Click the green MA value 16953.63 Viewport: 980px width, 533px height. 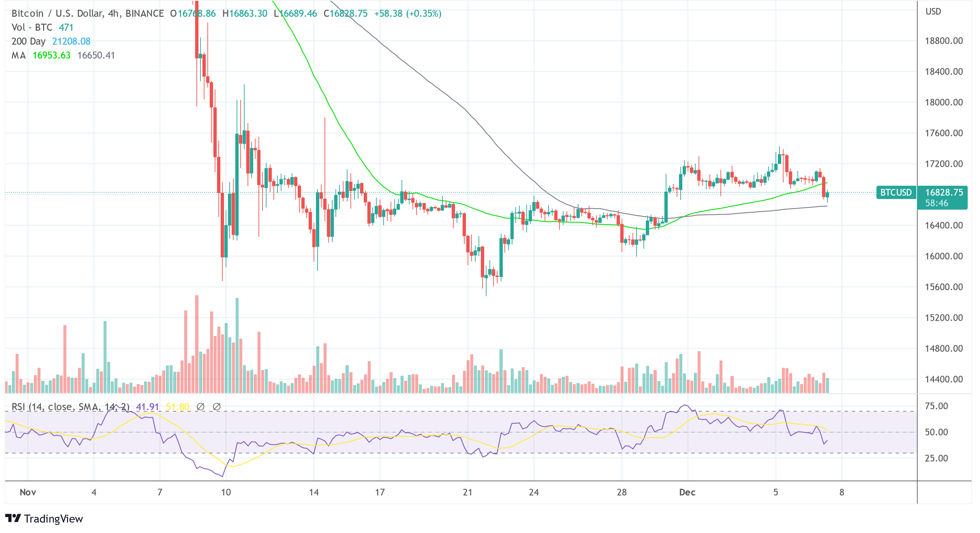pos(51,55)
